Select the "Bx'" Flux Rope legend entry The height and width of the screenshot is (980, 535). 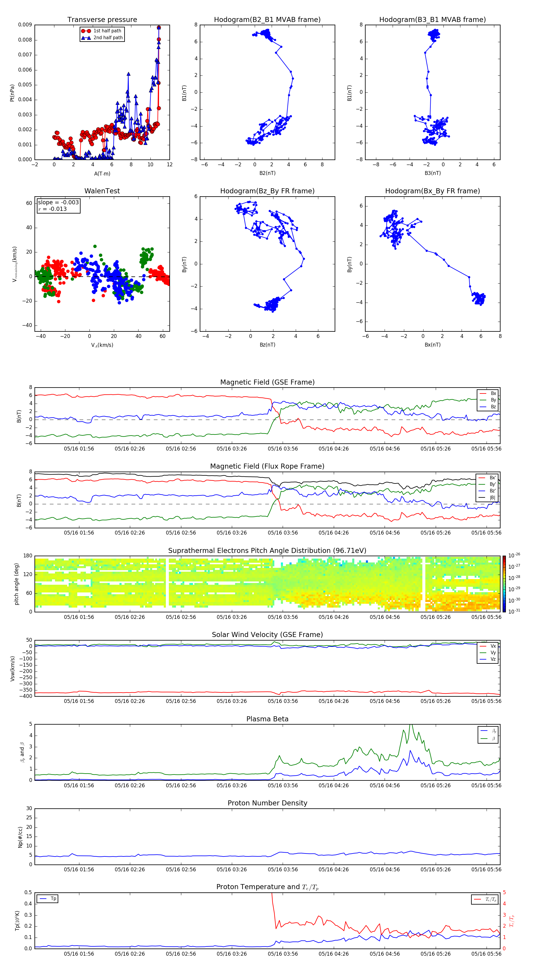click(x=487, y=478)
